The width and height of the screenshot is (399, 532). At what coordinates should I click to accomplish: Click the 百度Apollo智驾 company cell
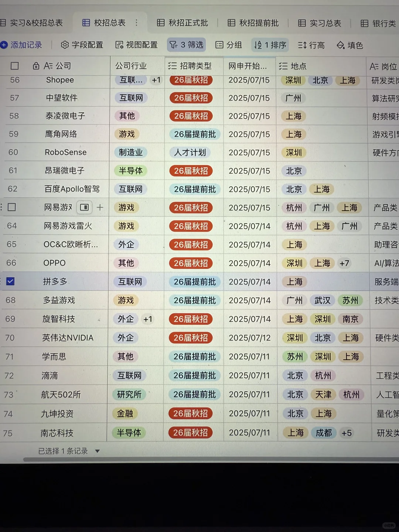[x=72, y=189]
